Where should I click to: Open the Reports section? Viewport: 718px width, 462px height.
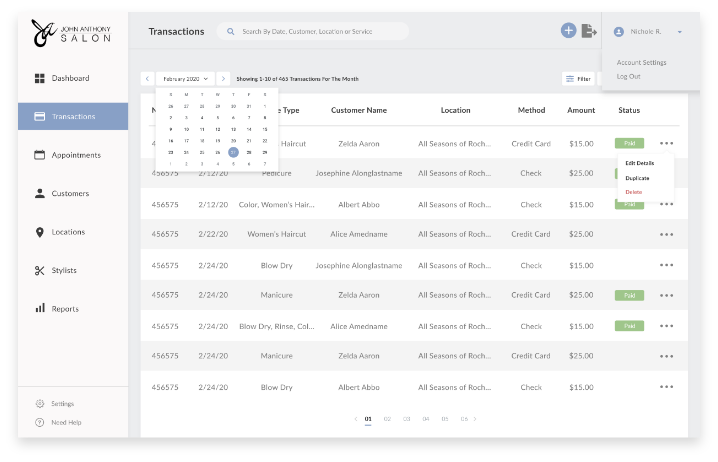click(x=64, y=309)
